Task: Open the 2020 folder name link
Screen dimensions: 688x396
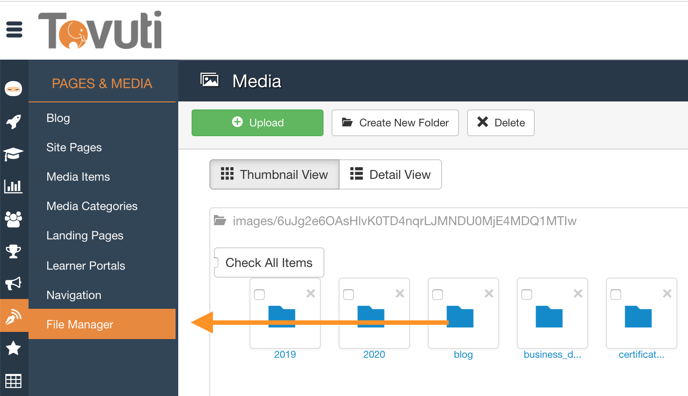Action: pos(374,354)
